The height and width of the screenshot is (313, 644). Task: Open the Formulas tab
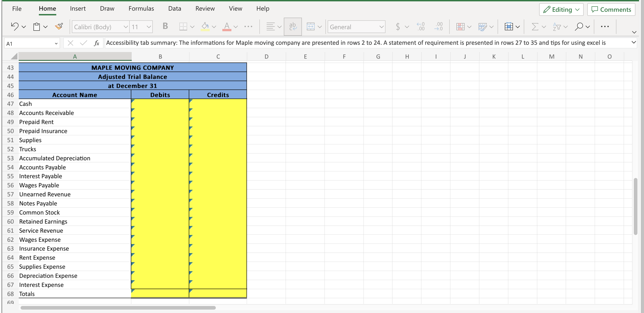(141, 9)
